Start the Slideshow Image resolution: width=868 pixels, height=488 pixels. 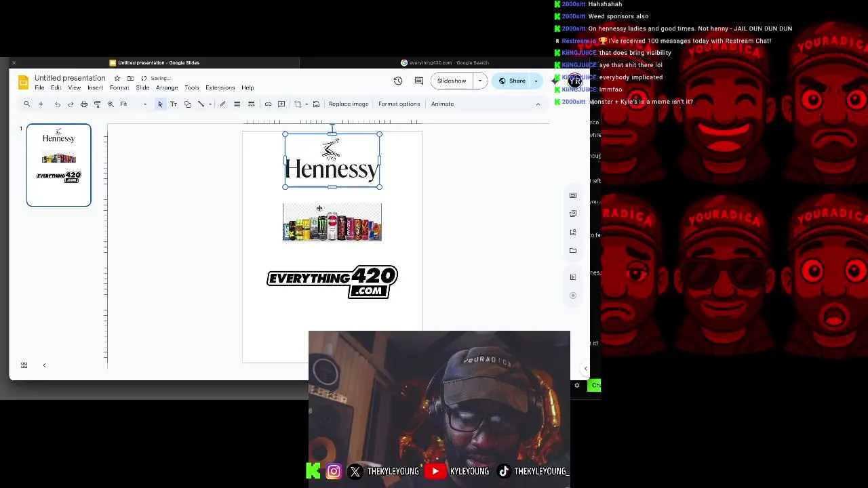(452, 81)
